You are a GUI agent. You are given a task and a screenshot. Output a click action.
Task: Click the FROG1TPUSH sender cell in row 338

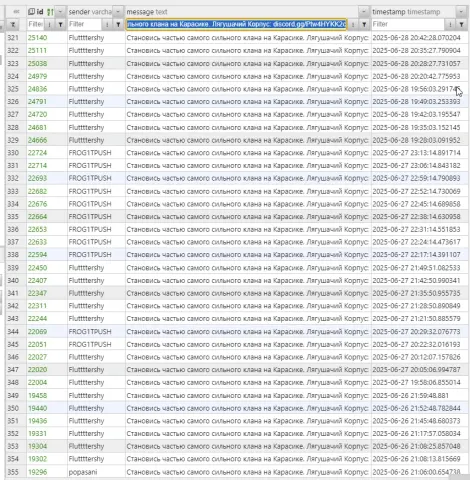(x=96, y=255)
